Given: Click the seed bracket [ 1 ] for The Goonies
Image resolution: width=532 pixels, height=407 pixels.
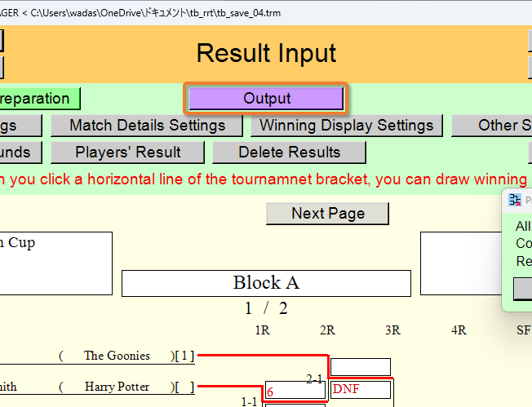Looking at the screenshot, I should [x=184, y=356].
